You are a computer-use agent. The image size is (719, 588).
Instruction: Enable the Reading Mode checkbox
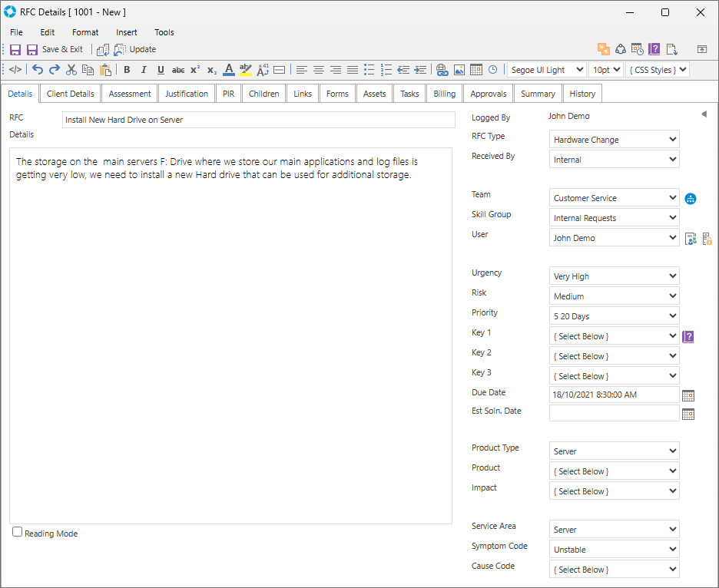coord(18,533)
